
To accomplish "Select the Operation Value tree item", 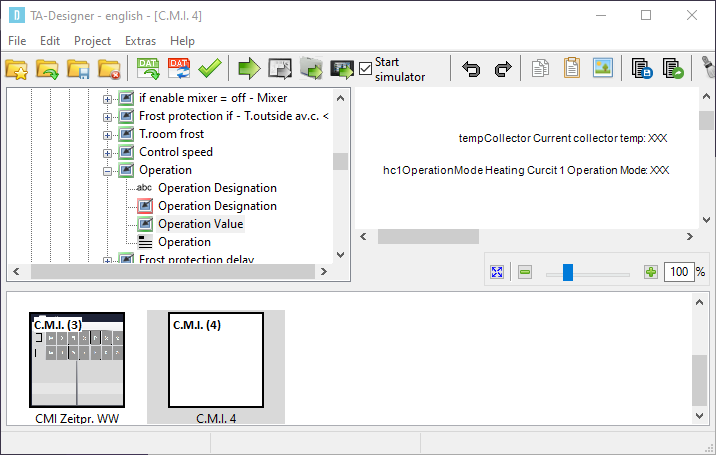I will 200,224.
